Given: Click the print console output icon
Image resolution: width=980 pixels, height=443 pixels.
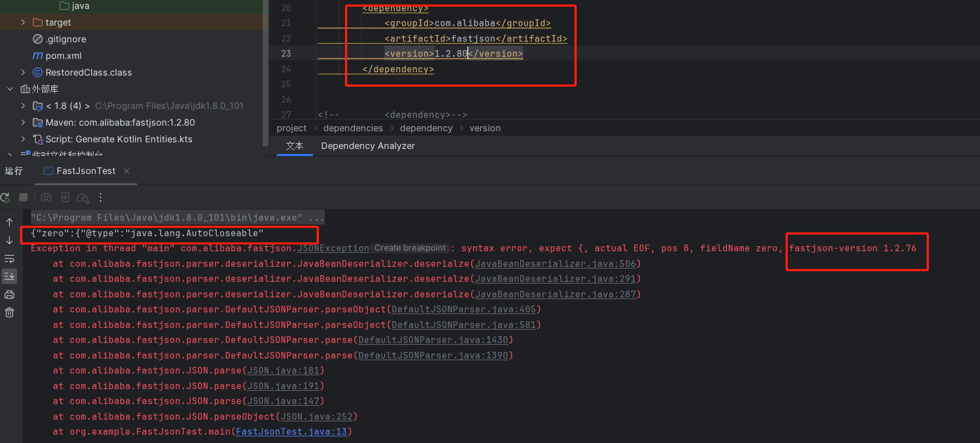Looking at the screenshot, I should tap(9, 295).
